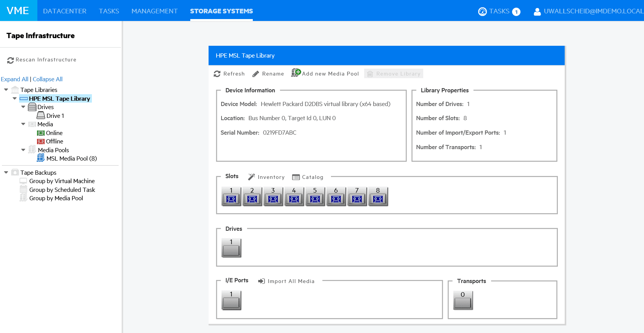Viewport: 644px width, 333px height.
Task: Collapse the Media Pools tree node
Action: (x=23, y=150)
